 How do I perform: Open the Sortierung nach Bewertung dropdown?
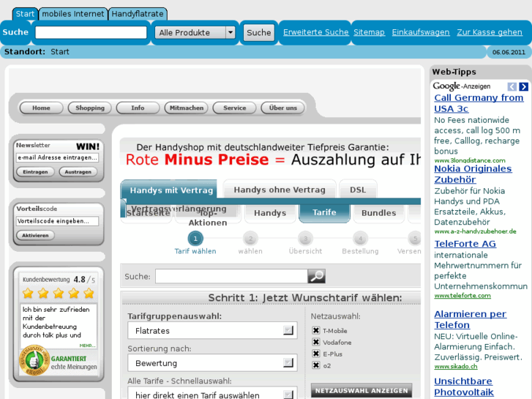pos(212,363)
